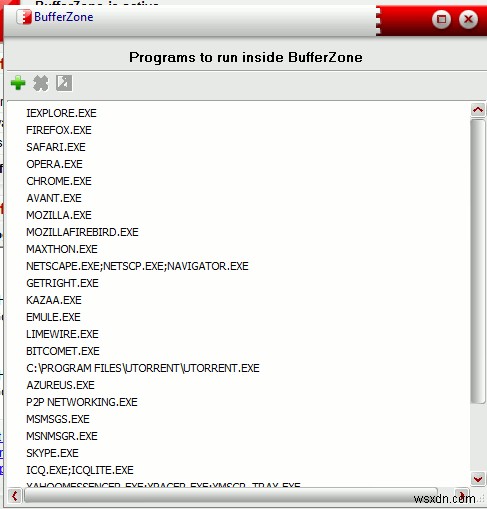Image resolution: width=487 pixels, height=509 pixels.
Task: Select CHROME.EXE entry
Action: tap(59, 181)
